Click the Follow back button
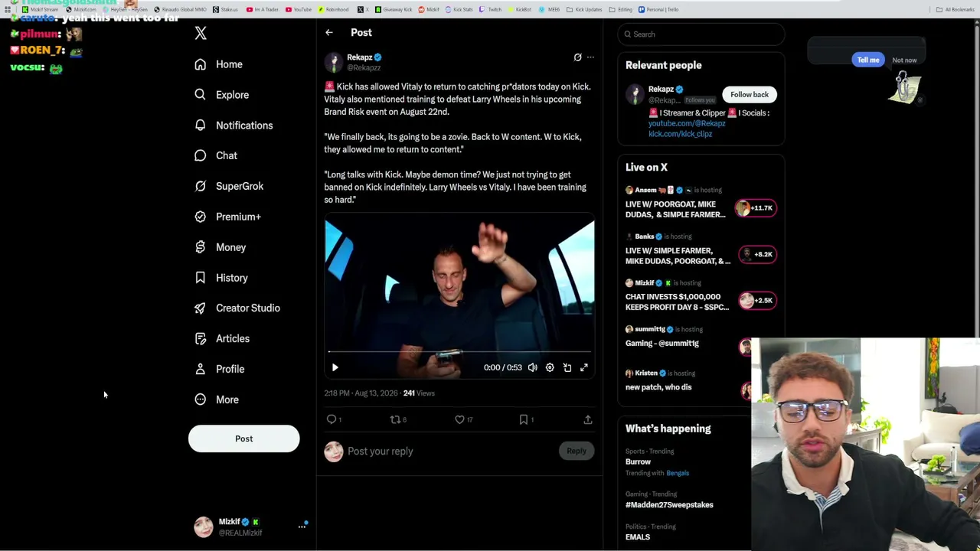This screenshot has width=980, height=551. click(750, 95)
